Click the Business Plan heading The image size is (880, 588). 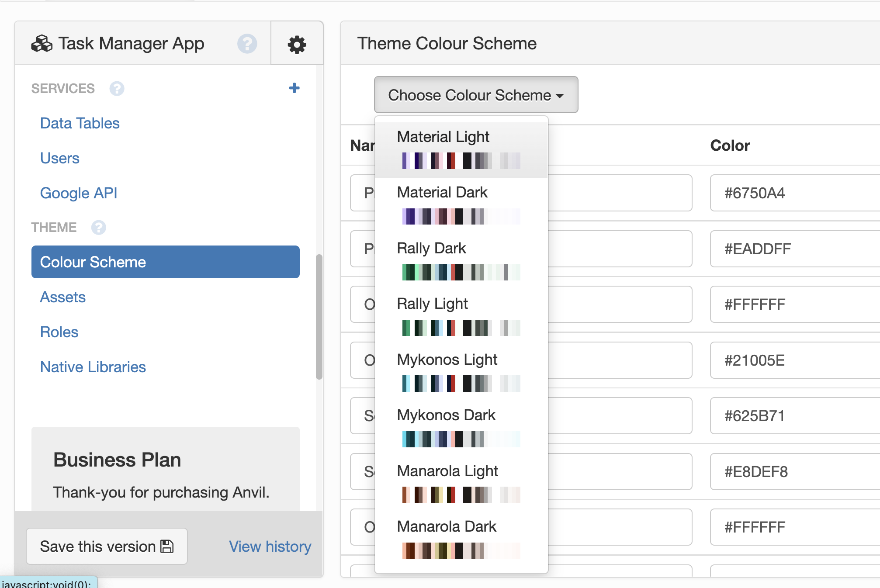coord(117,460)
